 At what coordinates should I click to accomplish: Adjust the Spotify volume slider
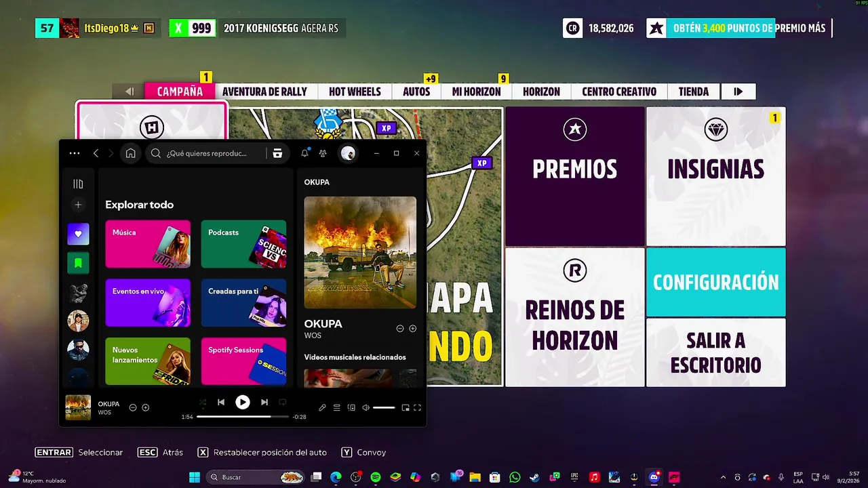point(384,407)
